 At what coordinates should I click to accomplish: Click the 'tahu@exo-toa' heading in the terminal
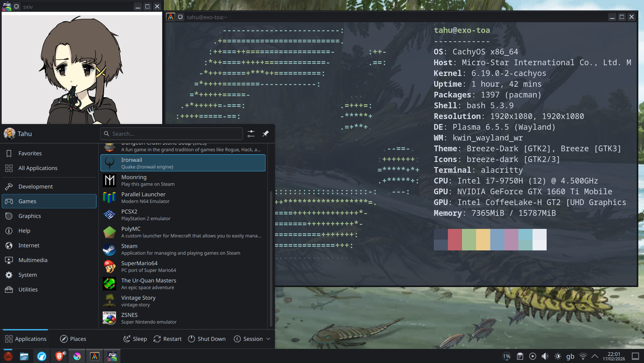pyautogui.click(x=462, y=30)
